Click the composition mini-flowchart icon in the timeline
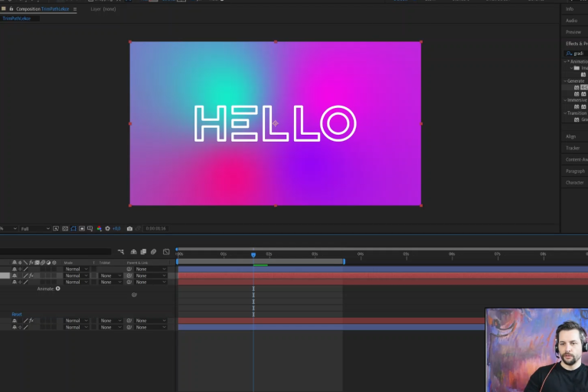Viewport: 588px width, 392px height. pyautogui.click(x=122, y=251)
